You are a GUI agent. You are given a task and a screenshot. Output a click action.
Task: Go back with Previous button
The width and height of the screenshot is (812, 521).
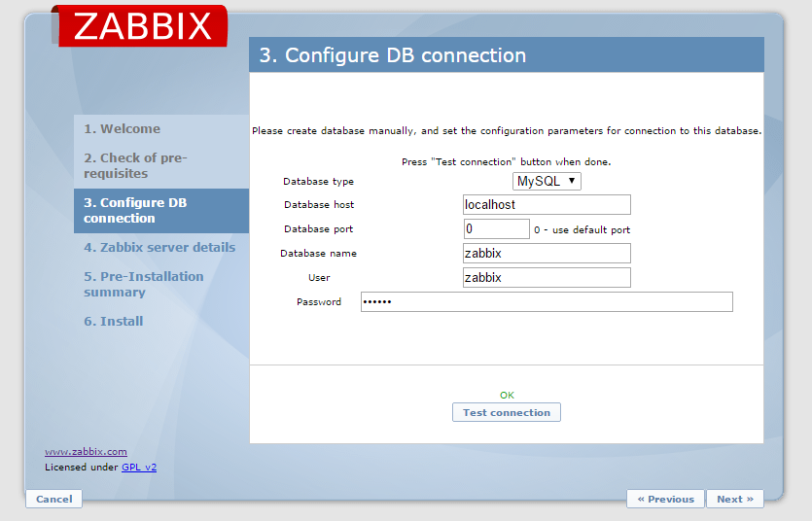coord(665,499)
